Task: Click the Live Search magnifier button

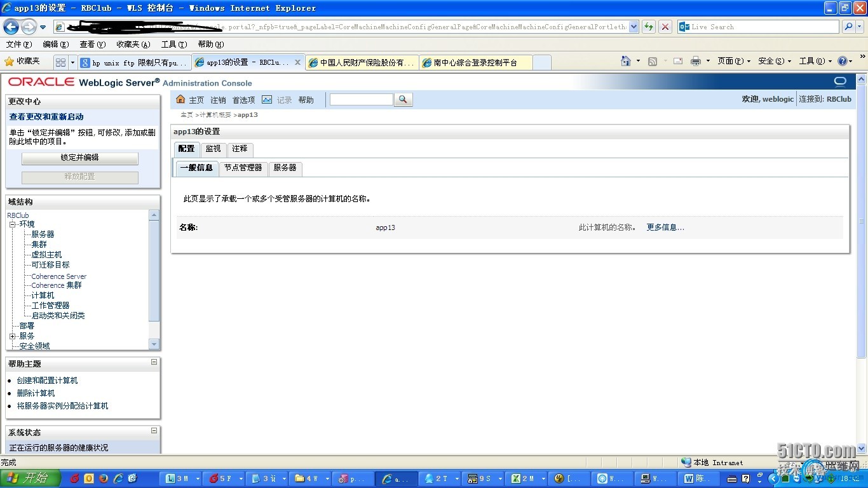Action: (848, 27)
